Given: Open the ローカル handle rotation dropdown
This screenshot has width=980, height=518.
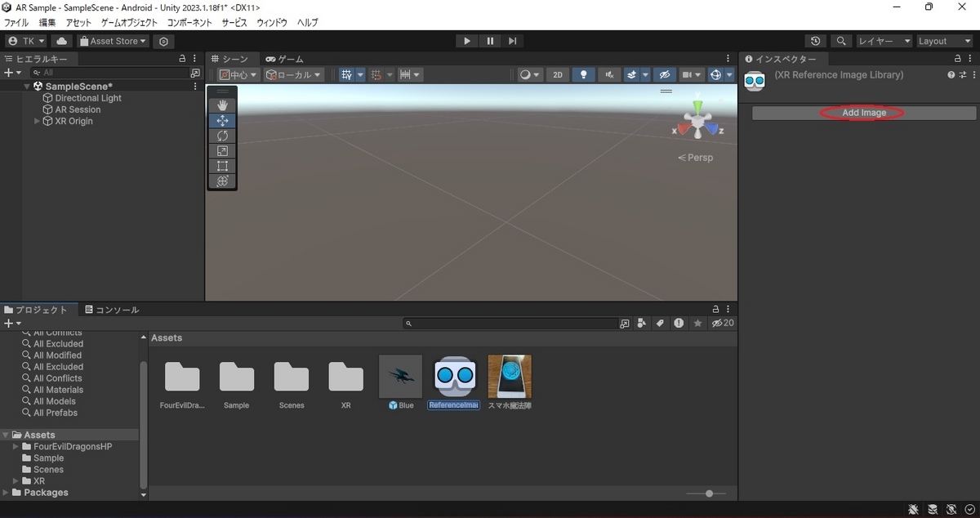Looking at the screenshot, I should (x=293, y=74).
